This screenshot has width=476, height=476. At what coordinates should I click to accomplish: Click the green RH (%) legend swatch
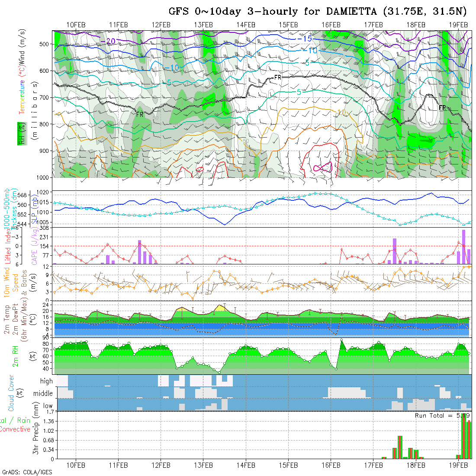click(20, 133)
